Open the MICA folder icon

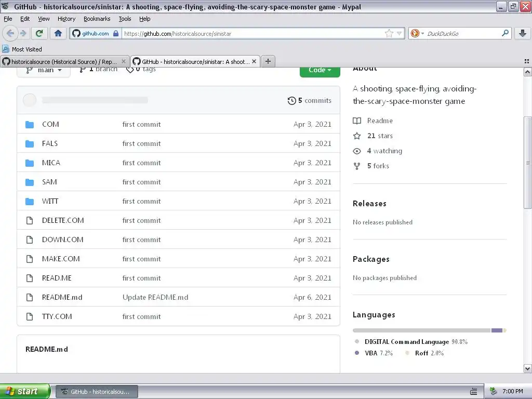point(30,163)
